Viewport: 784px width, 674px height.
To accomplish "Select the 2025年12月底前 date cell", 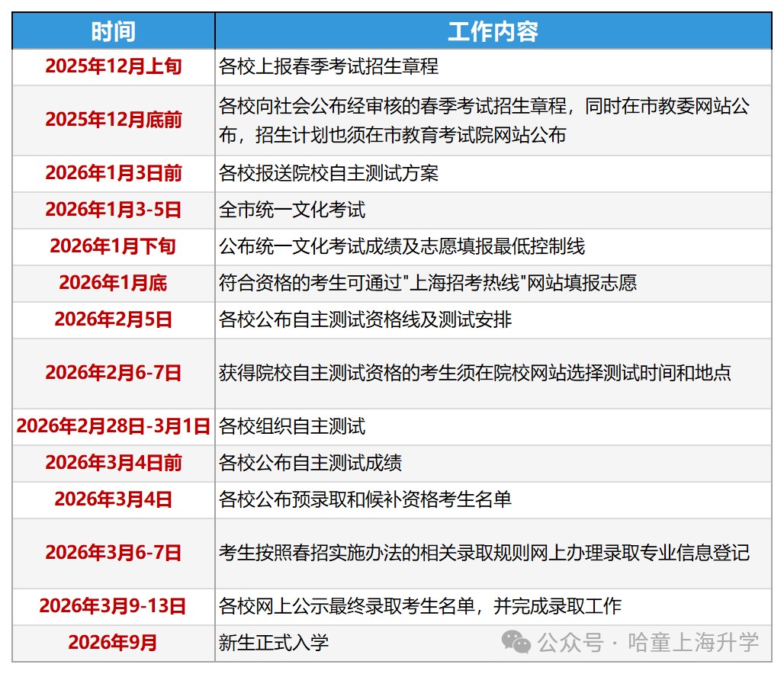I will point(114,120).
